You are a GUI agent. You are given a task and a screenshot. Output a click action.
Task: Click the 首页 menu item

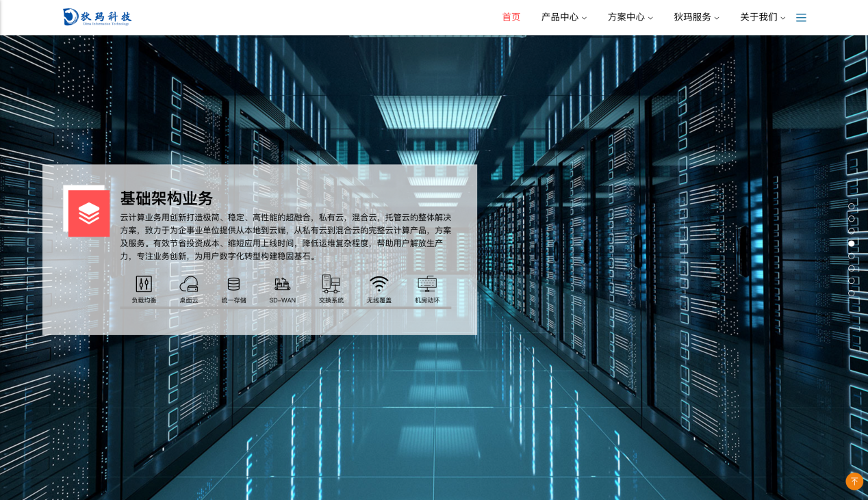point(511,17)
